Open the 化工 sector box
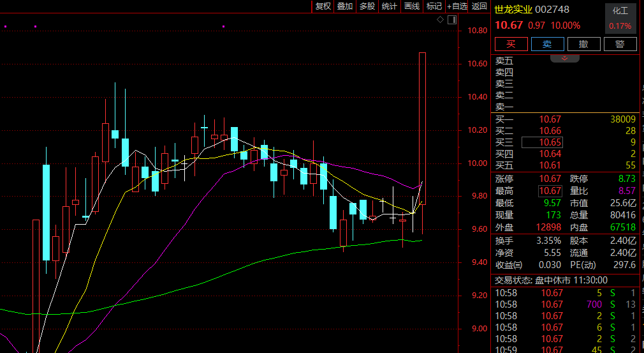Image resolution: width=644 pixels, height=353 pixels. 620,18
